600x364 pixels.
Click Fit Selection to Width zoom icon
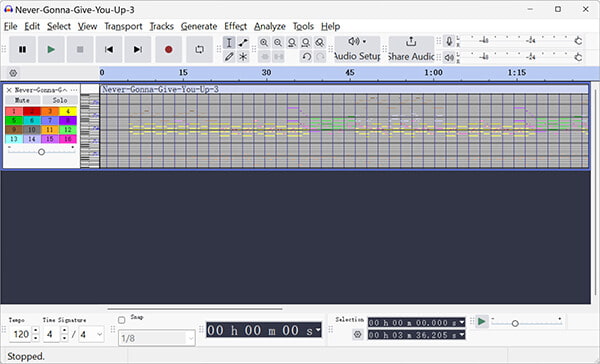click(x=292, y=42)
